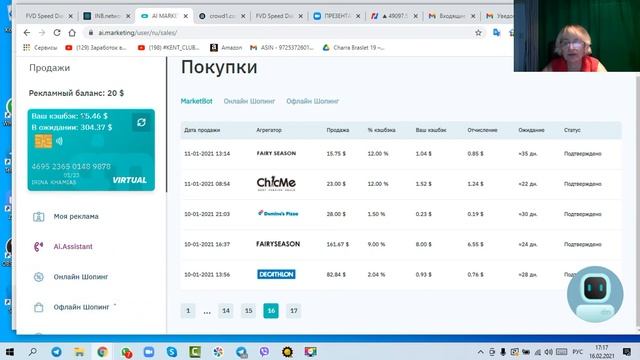Switch to the first FVD Speed Dial tab
The width and height of the screenshot is (640, 360).
pos(44,16)
